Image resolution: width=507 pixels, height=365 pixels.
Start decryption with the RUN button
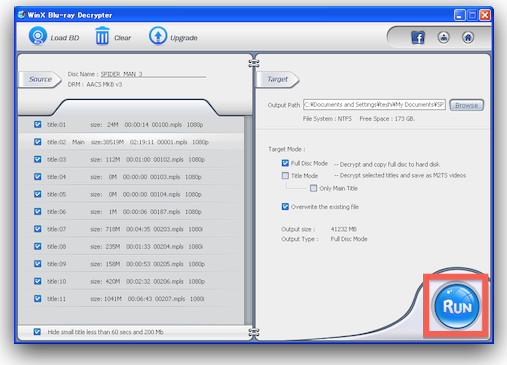(x=457, y=306)
